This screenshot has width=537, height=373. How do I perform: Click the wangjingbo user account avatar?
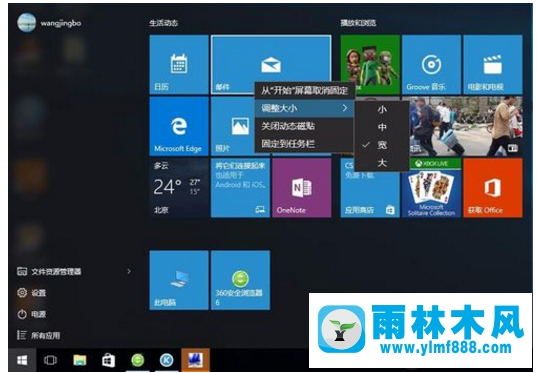tap(26, 23)
